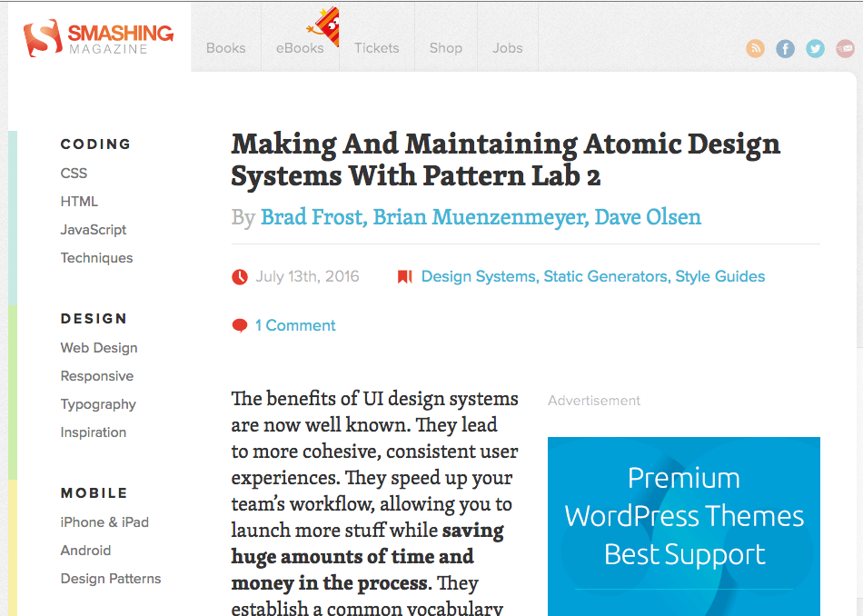Click the striped mascot on eBooks tab

[x=324, y=25]
